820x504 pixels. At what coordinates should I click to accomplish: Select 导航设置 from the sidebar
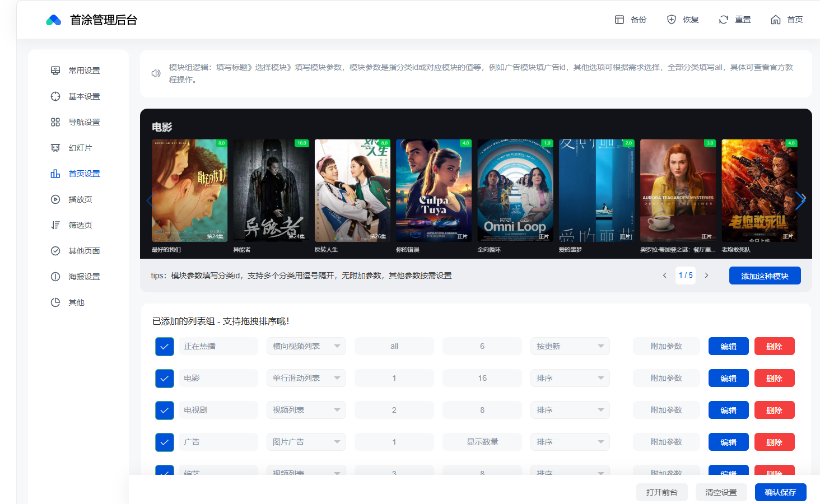84,122
